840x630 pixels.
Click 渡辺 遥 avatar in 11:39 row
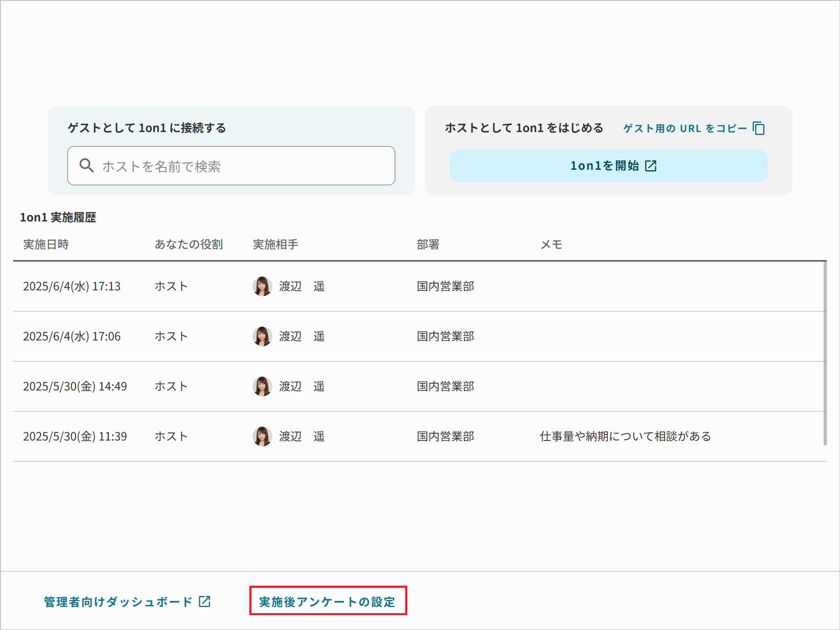click(x=262, y=436)
